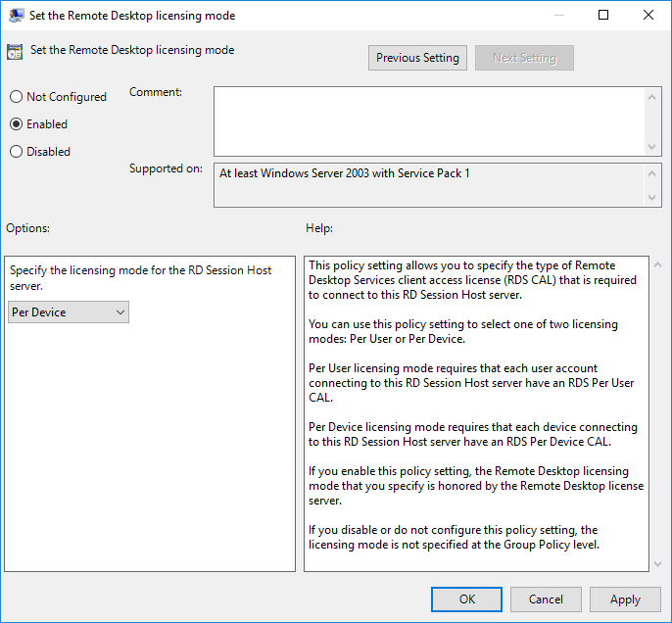Click the Next Setting button
This screenshot has height=623, width=672.
[524, 58]
